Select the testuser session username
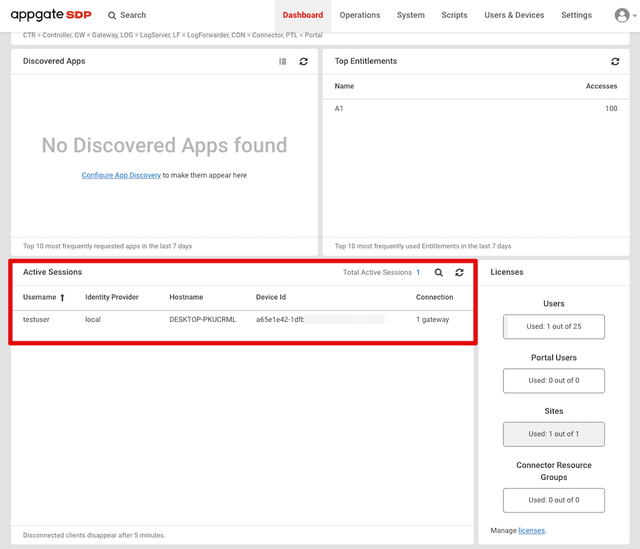 36,320
